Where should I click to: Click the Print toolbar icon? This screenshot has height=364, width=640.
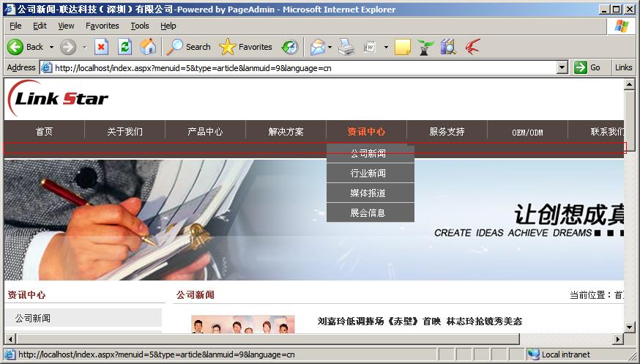346,47
